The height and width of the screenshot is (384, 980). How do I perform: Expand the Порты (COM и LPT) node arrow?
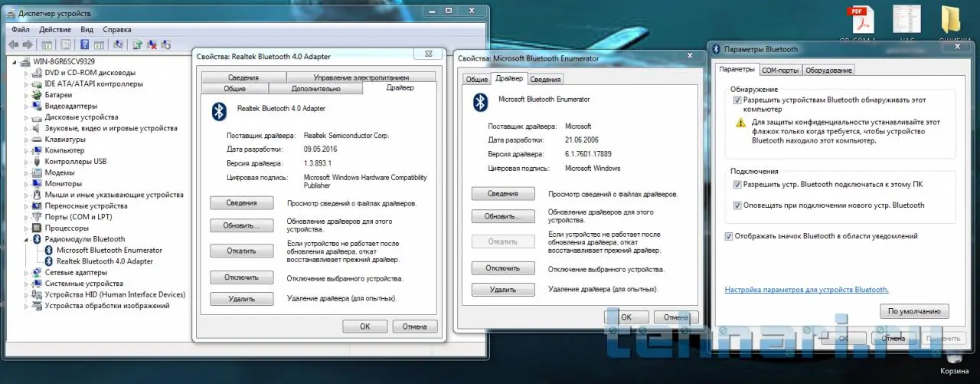[x=27, y=217]
